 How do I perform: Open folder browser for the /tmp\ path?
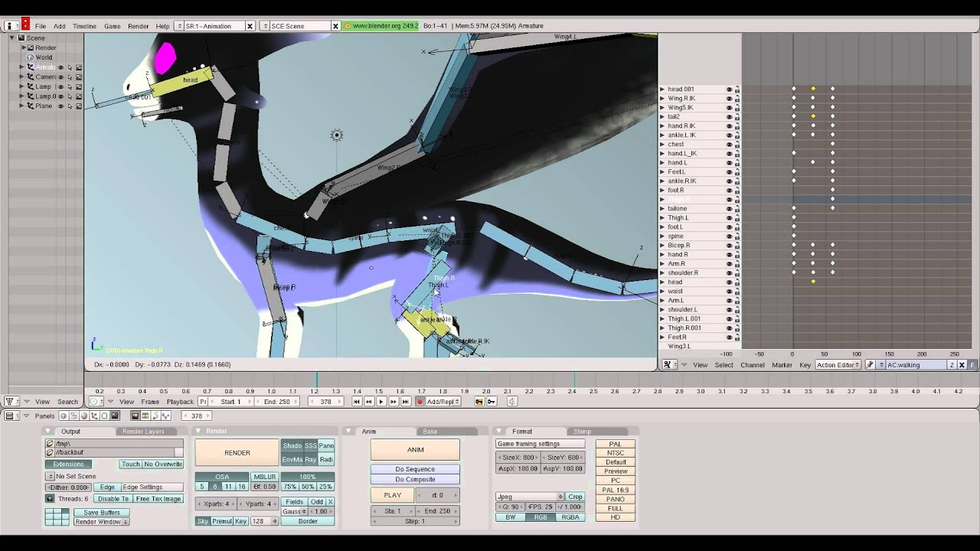[50, 444]
